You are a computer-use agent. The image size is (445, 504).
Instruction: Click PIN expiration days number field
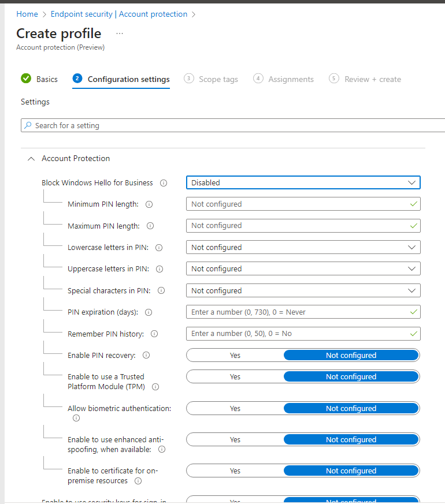(303, 312)
